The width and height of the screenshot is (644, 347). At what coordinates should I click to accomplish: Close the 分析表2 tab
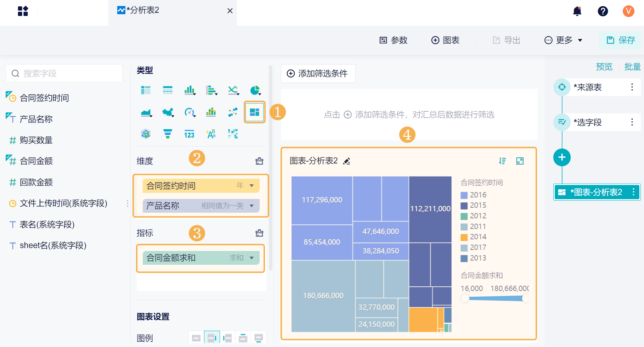point(230,11)
